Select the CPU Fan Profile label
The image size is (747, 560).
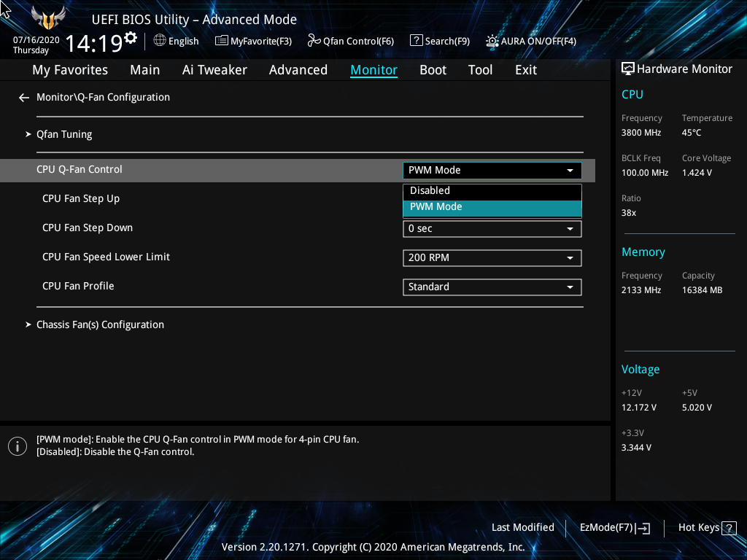78,286
